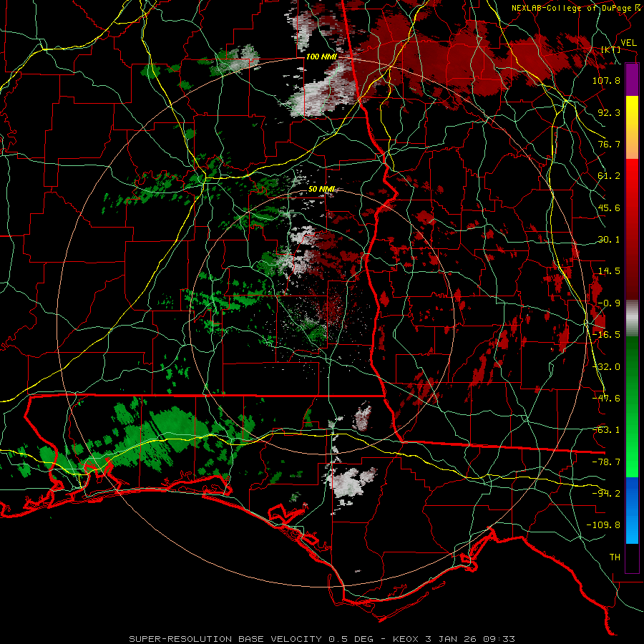The width and height of the screenshot is (644, 644).
Task: Select the 14.5 scale value
Action: pos(609,271)
